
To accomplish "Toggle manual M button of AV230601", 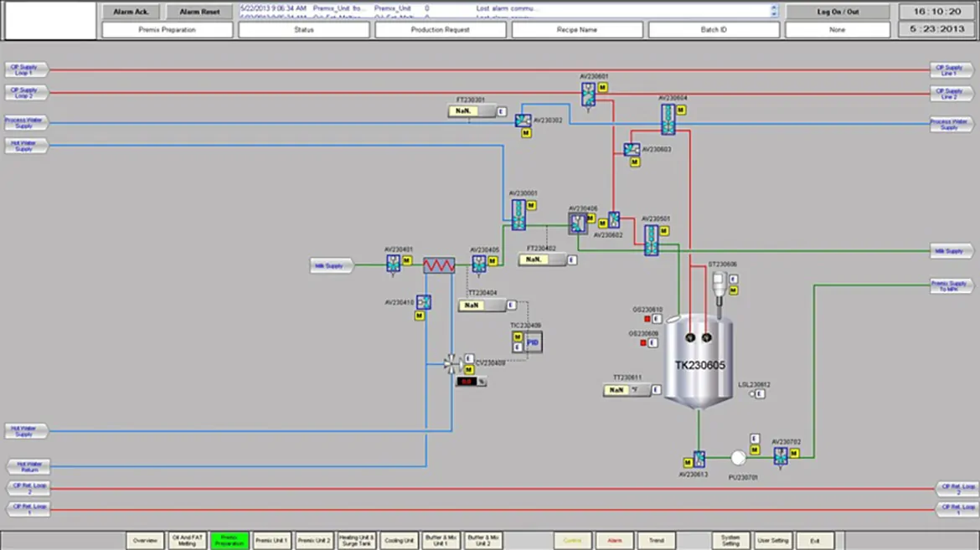I will (602, 88).
